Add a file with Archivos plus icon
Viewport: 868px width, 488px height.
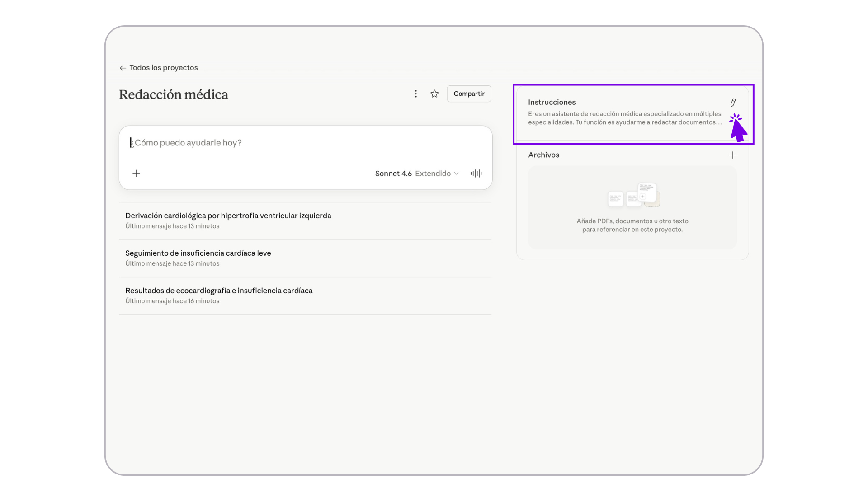[733, 155]
